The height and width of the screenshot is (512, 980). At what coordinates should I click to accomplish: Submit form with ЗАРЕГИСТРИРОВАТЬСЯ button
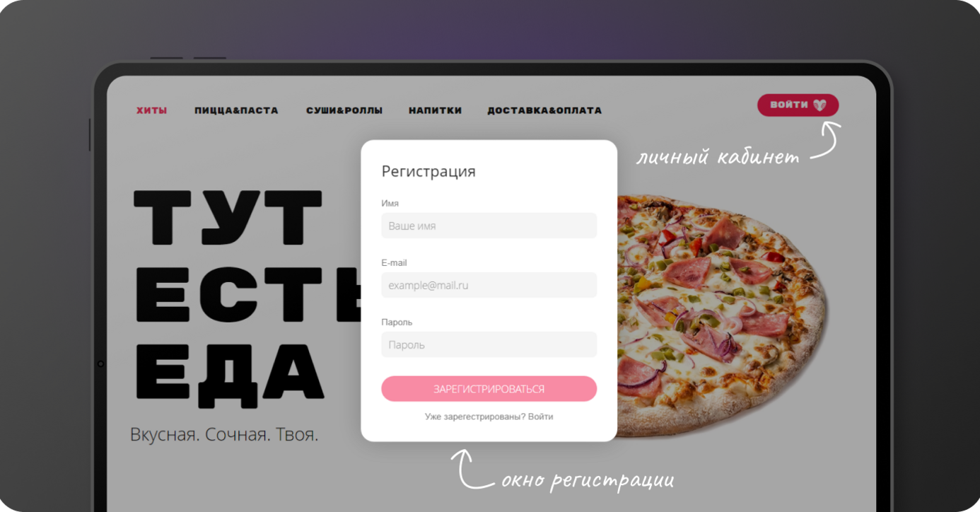[x=489, y=389]
